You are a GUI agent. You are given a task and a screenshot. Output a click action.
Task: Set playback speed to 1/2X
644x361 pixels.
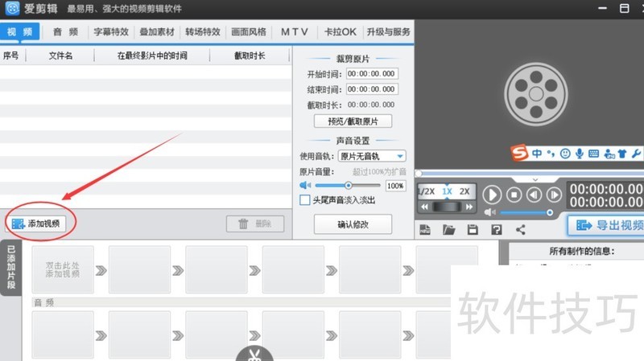427,191
